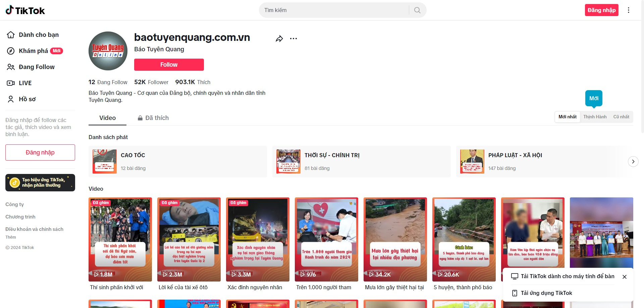Screen dimensions: 644x308
Task: Open pinned video with 1.8M views
Action: (120, 239)
